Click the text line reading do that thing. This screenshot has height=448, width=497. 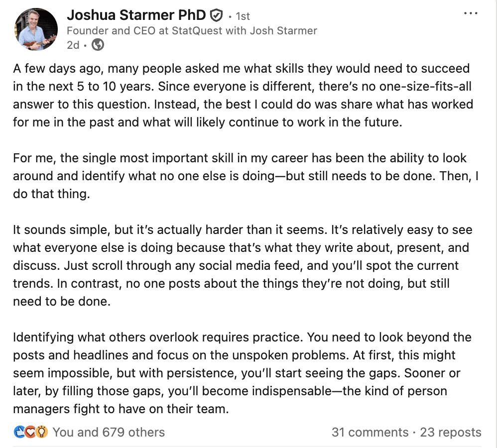(x=51, y=194)
